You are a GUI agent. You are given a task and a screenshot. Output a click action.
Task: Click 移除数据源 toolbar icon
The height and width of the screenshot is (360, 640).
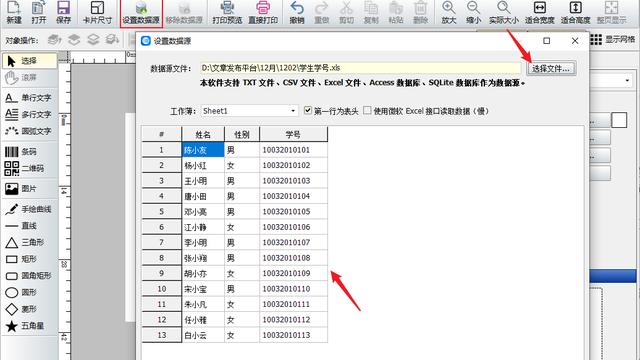tap(184, 12)
